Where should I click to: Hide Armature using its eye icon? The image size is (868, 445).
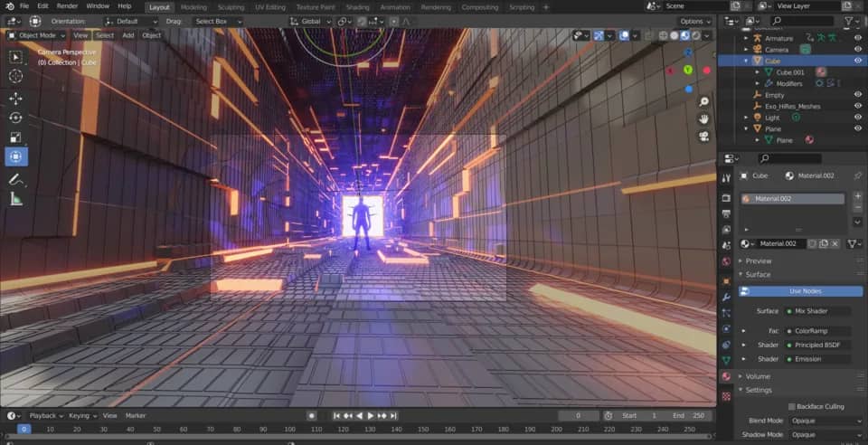(x=858, y=38)
